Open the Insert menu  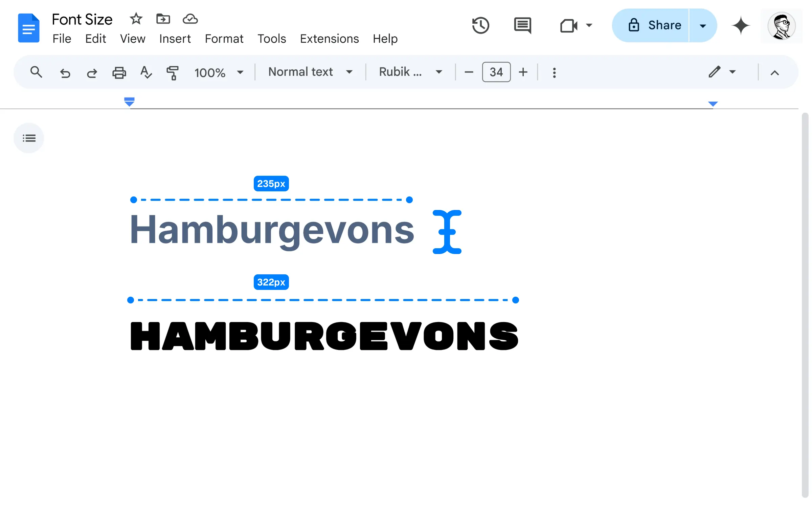[x=175, y=39]
